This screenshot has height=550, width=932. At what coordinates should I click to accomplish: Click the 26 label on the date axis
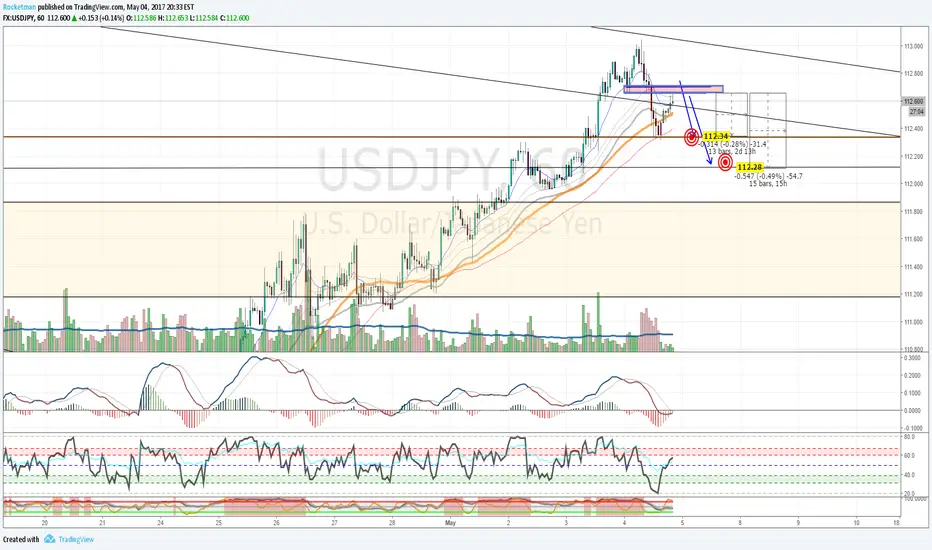pos(276,523)
